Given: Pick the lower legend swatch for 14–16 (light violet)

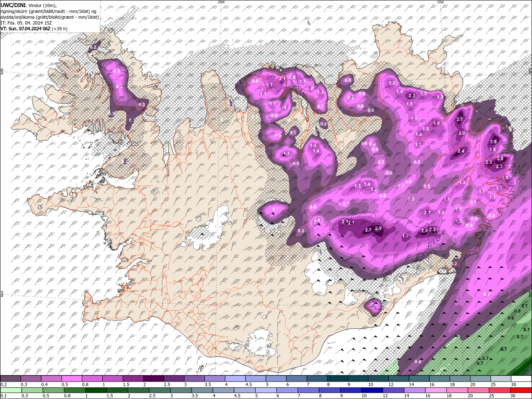Looking at the screenshot, I should (x=414, y=390).
